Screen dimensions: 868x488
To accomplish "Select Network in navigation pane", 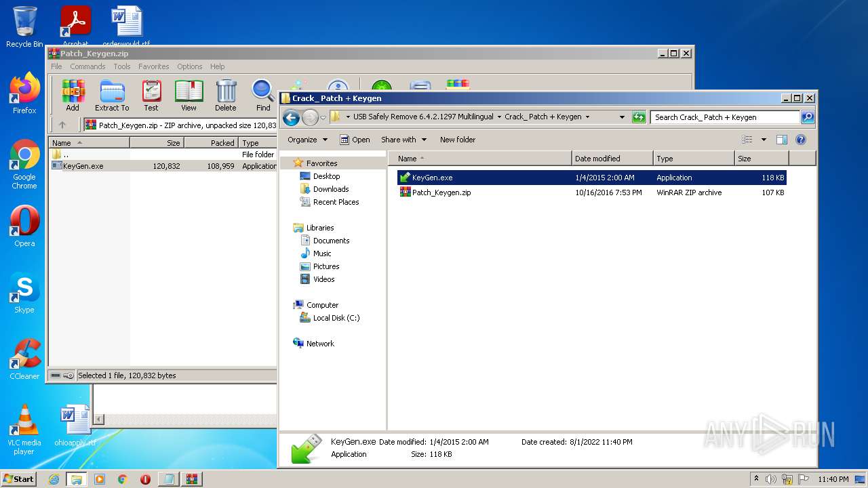I will click(x=320, y=344).
